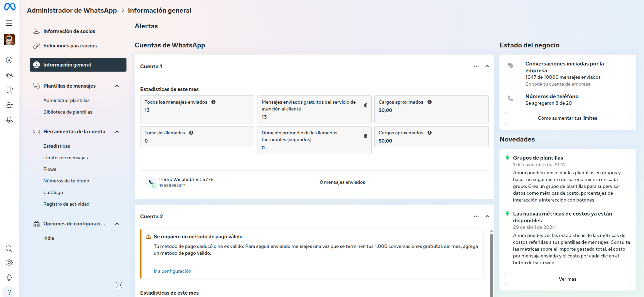Click the Meta logo icon
The height and width of the screenshot is (297, 644).
[10, 7]
